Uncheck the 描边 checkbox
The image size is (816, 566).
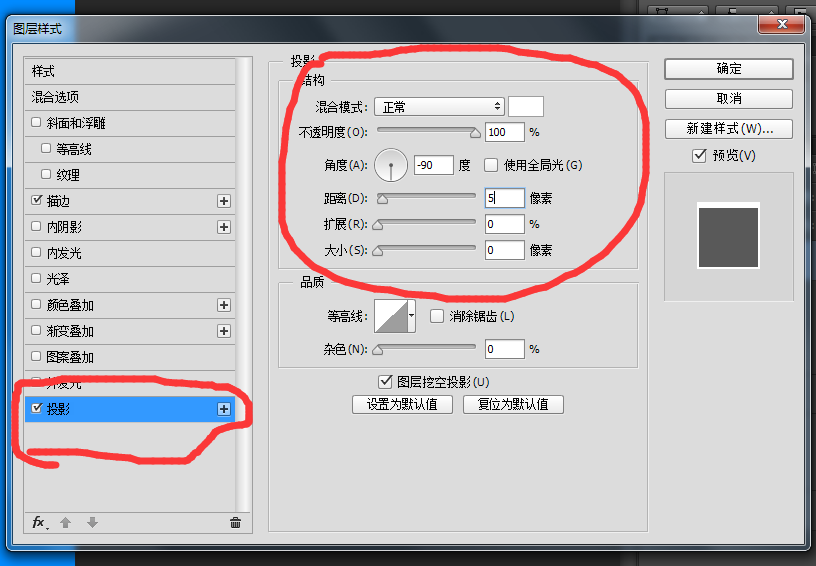tap(36, 200)
